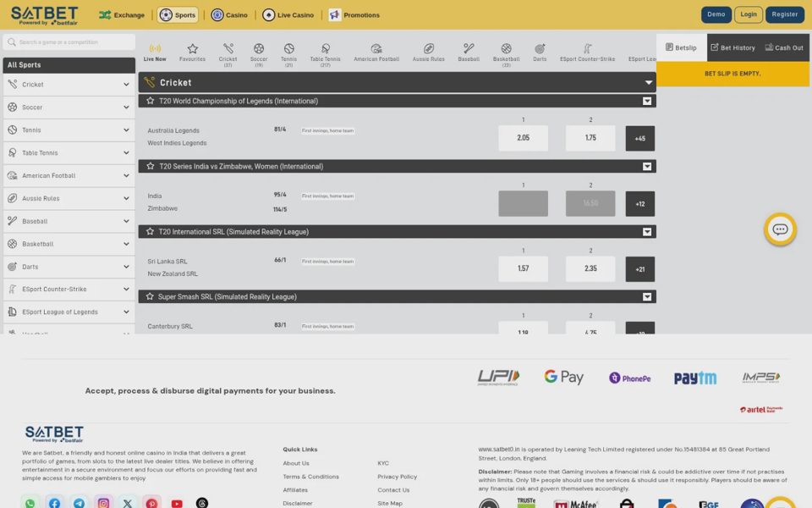
Task: Open the Facebook social icon in footer
Action: click(54, 503)
